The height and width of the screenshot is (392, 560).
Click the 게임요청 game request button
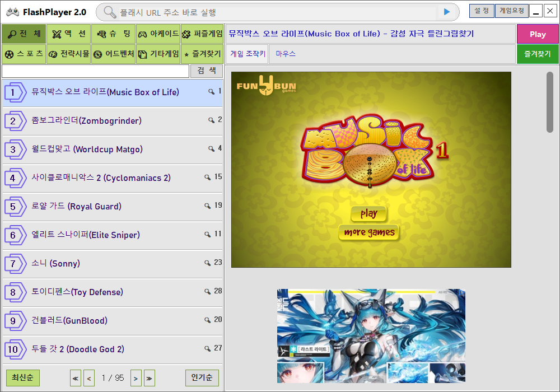coord(511,11)
